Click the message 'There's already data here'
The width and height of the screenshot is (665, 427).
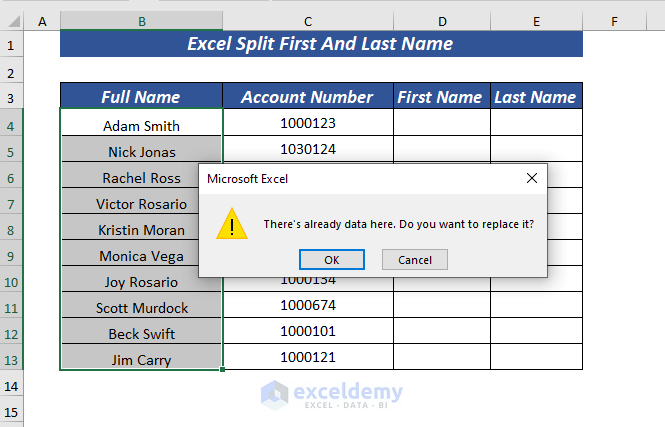click(329, 224)
